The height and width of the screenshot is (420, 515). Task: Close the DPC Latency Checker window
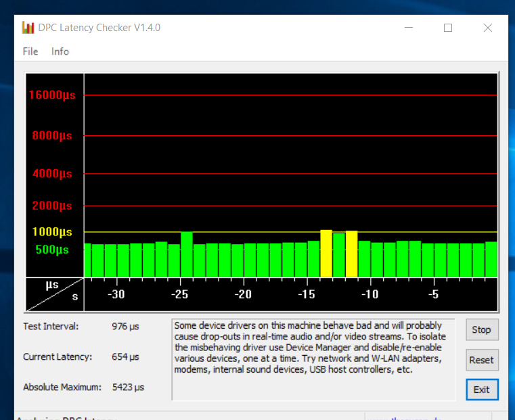[488, 28]
